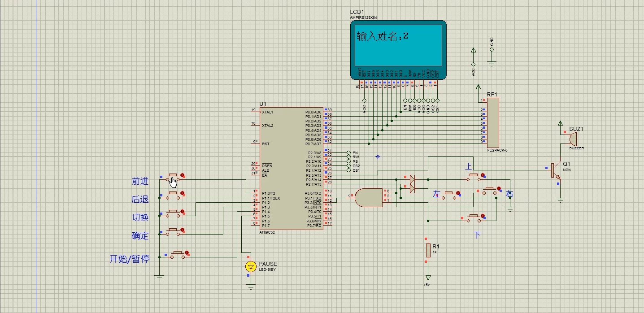Select the three-input AND gate symbol
This screenshot has width=644, height=313.
[x=368, y=197]
